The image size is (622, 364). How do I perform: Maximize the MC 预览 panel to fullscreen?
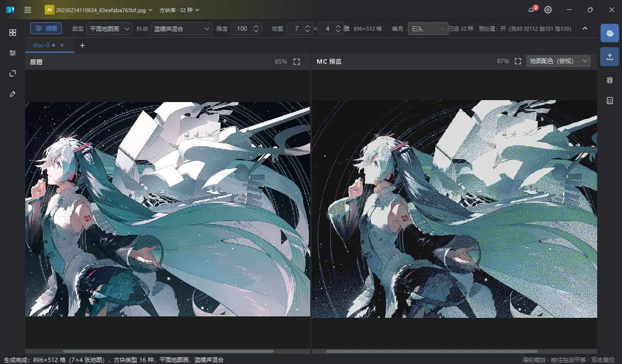click(x=518, y=61)
